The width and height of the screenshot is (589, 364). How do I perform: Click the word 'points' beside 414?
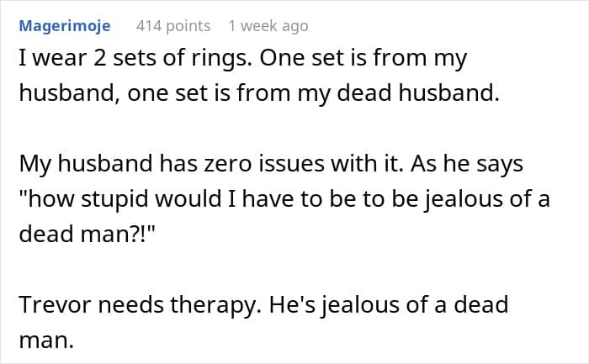coord(188,27)
